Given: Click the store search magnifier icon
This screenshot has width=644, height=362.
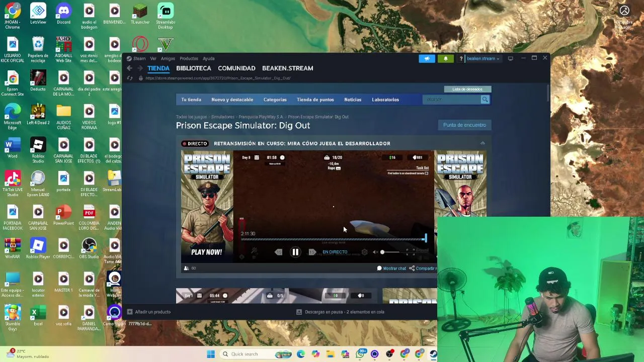Looking at the screenshot, I should pyautogui.click(x=485, y=100).
